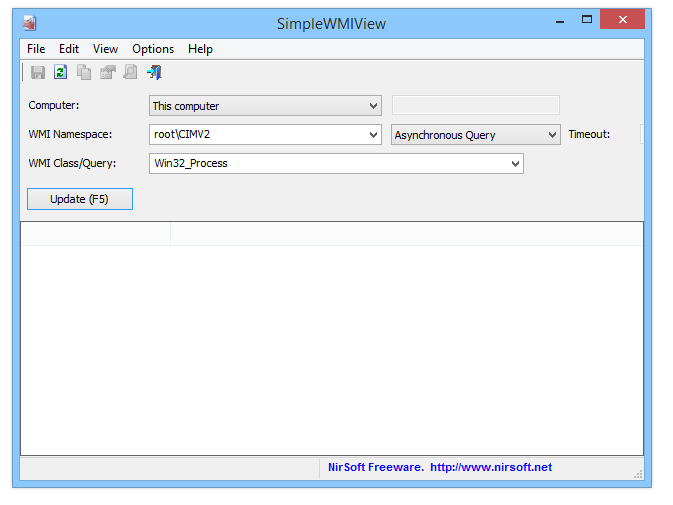Click the window resize grip in status bar
The width and height of the screenshot is (673, 505).
click(x=638, y=474)
